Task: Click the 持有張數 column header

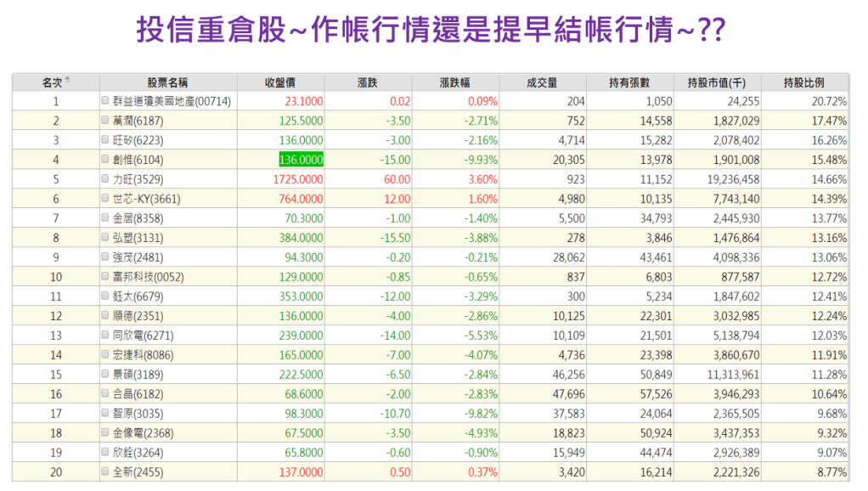Action: coord(629,82)
